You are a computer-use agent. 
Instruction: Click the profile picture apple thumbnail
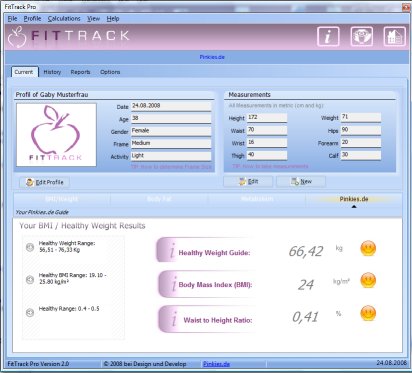56,135
